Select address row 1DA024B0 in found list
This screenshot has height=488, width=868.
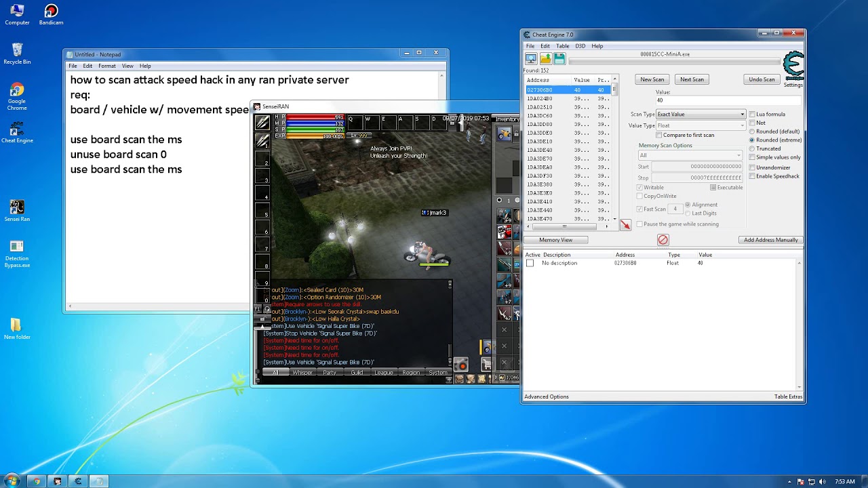[568, 98]
